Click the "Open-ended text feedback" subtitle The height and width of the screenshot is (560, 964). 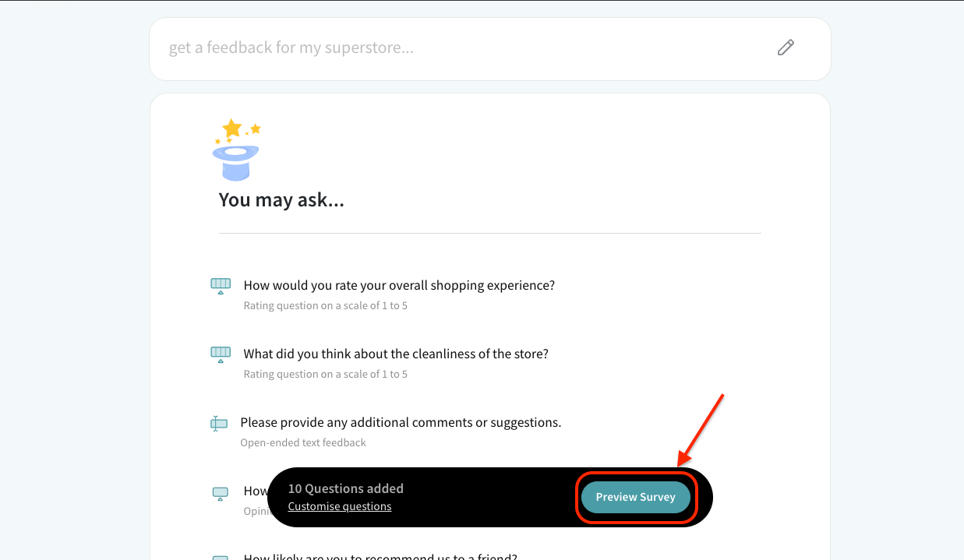pos(303,442)
